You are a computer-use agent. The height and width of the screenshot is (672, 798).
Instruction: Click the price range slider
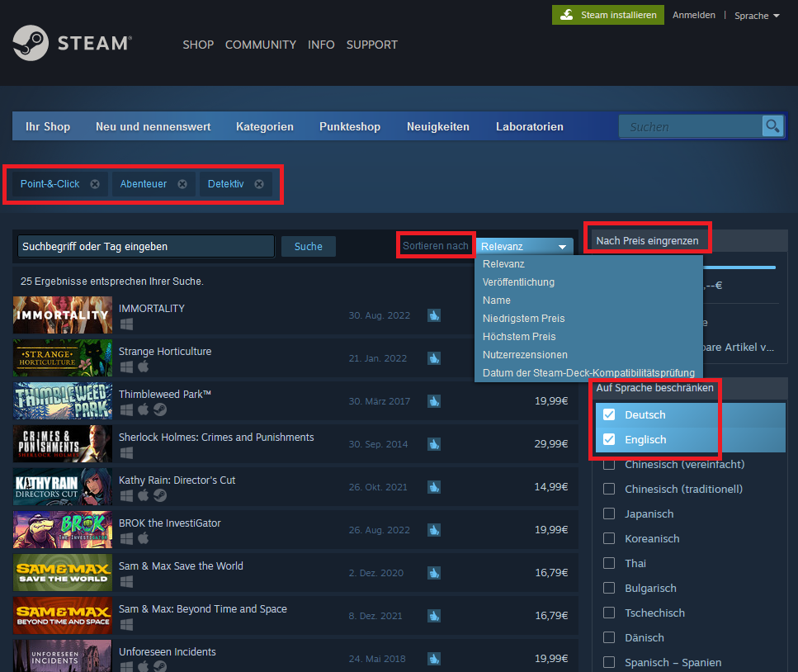point(739,267)
